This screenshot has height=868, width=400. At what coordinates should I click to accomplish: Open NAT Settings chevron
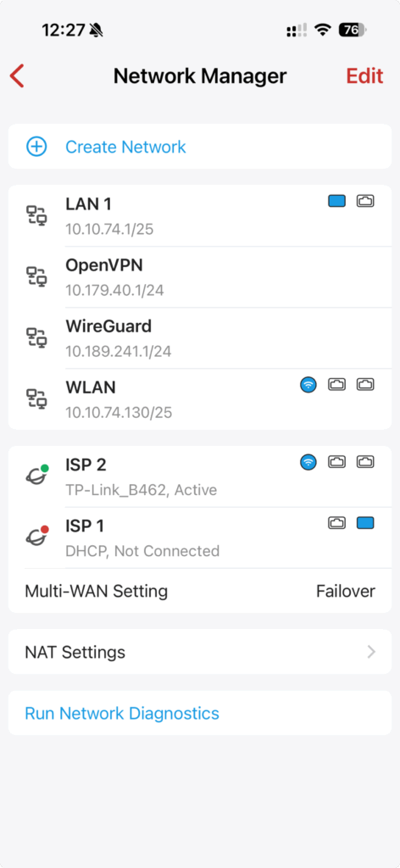point(371,652)
